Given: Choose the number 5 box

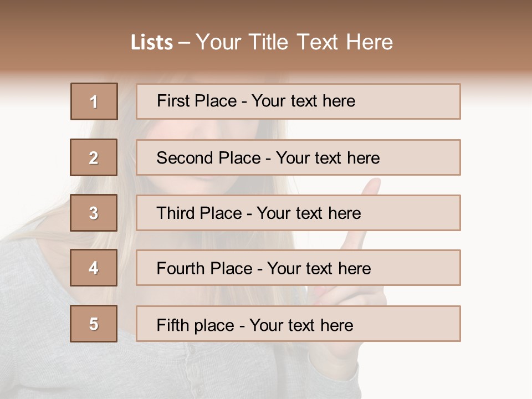Looking at the screenshot, I should tap(94, 323).
